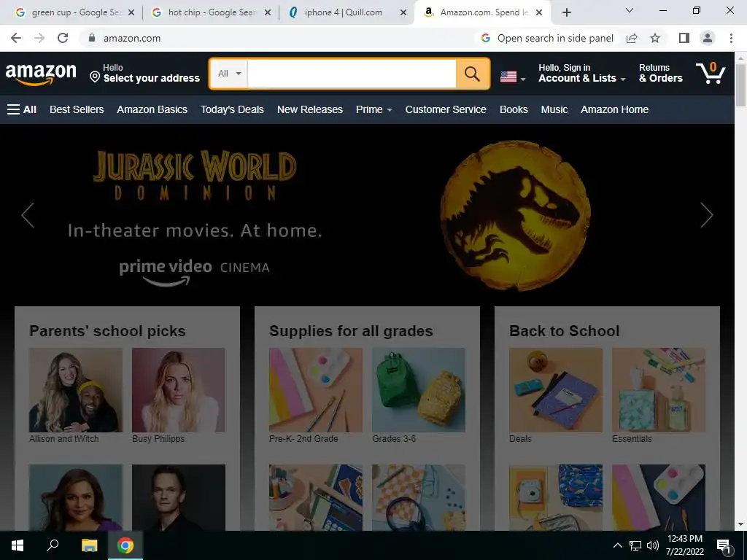
Task: Click the share page icon
Action: pyautogui.click(x=632, y=38)
